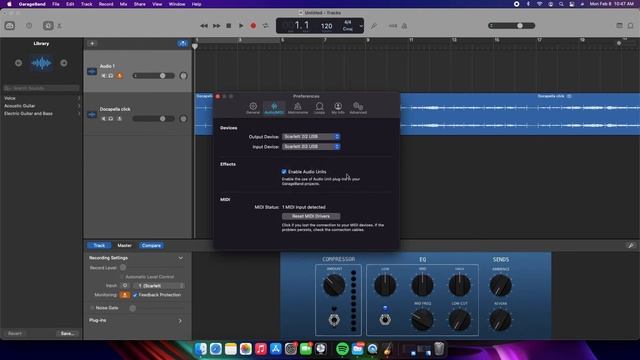The image size is (640, 360).
Task: Open the Output Device dropdown
Action: click(311, 136)
